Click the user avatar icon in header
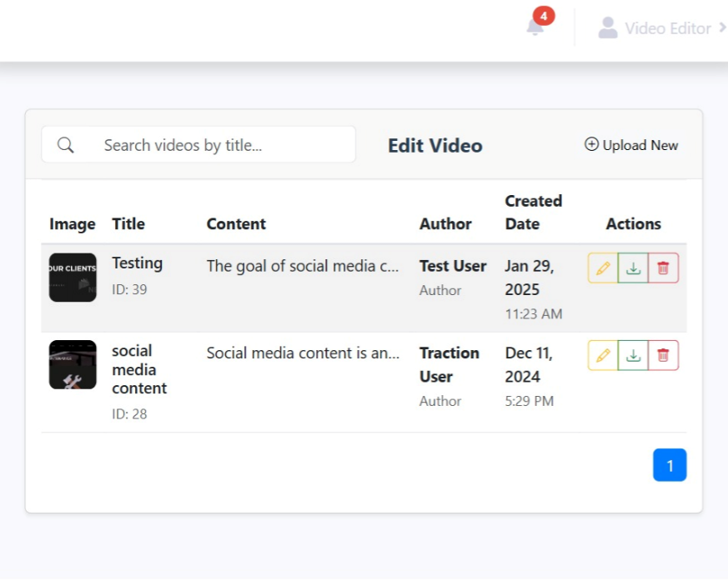The image size is (728, 586). pos(608,28)
